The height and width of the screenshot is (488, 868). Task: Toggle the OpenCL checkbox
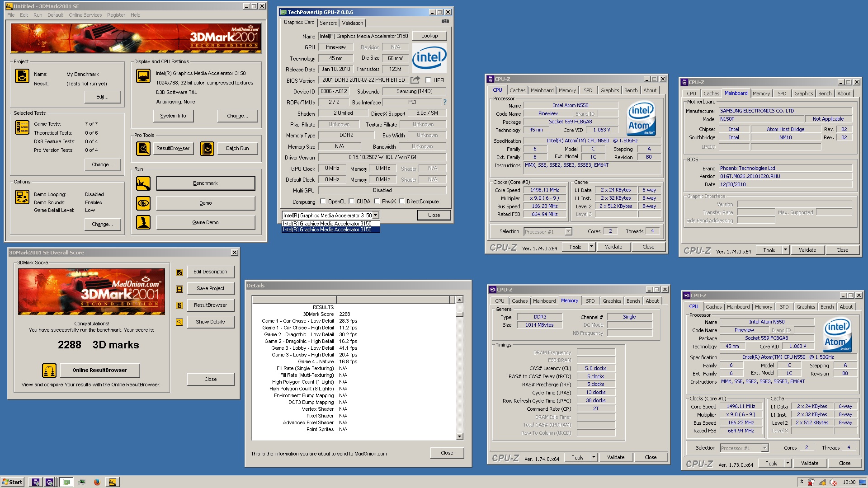tap(323, 202)
